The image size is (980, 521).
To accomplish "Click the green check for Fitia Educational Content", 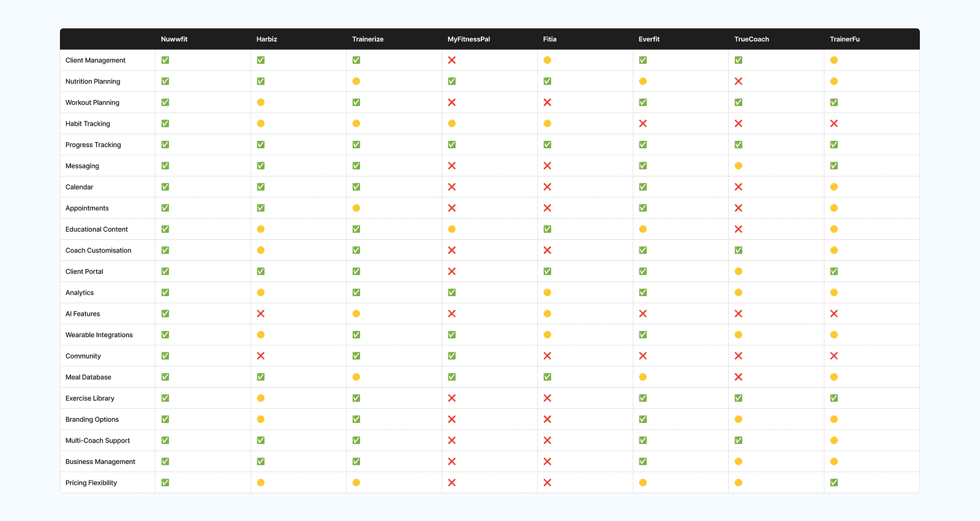I will tap(547, 229).
